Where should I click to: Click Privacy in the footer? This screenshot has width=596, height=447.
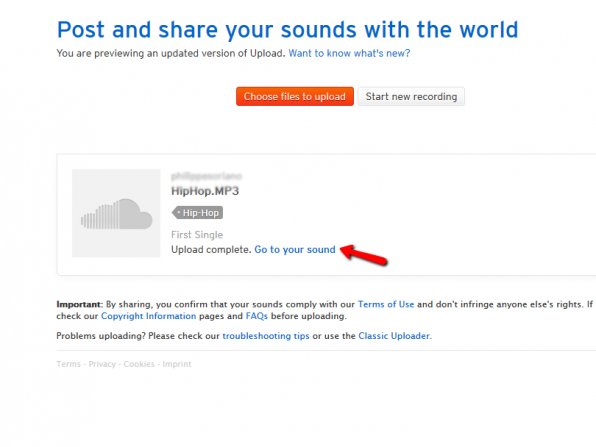(102, 364)
